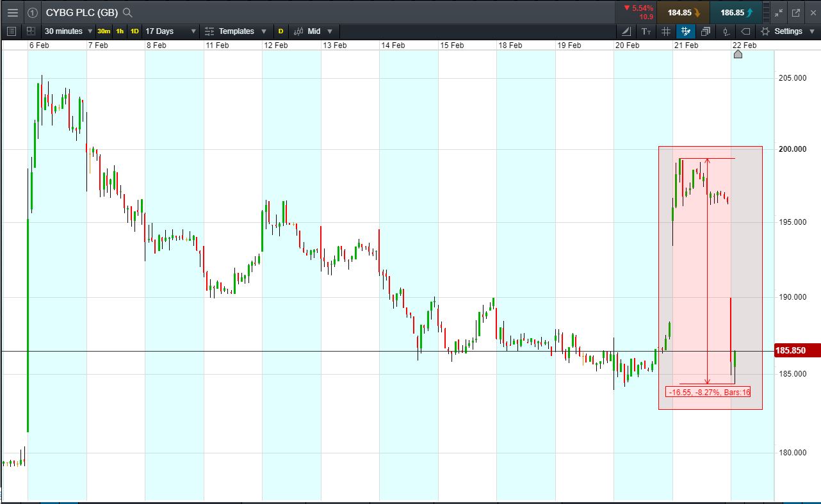Click the candlestick order line tool

(726, 31)
